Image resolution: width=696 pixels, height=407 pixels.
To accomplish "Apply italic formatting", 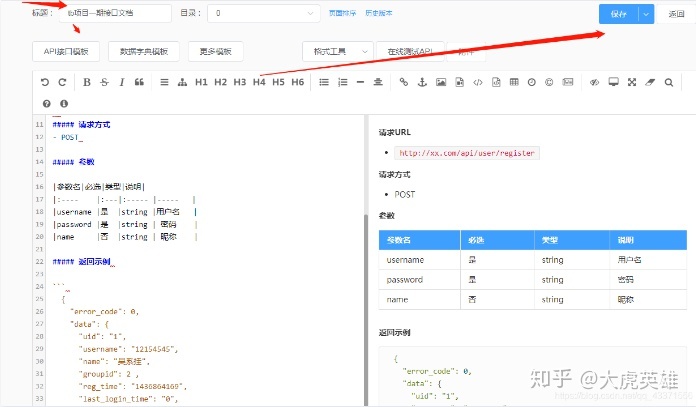I will coord(121,82).
